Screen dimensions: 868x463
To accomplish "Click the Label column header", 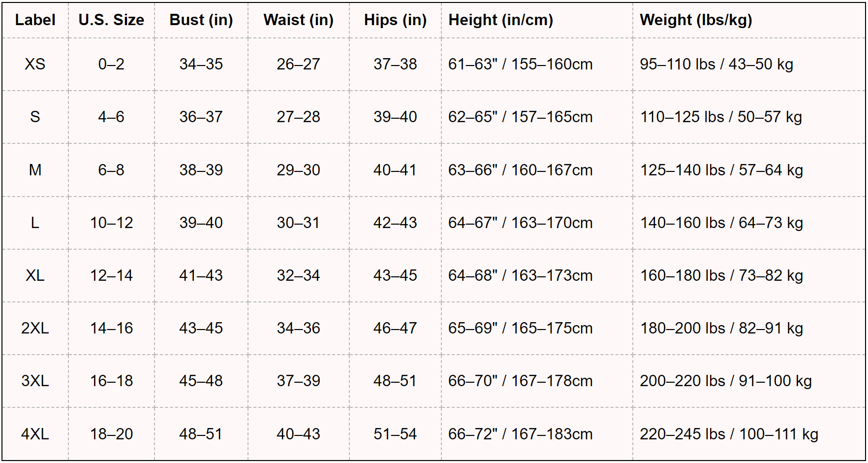I will point(35,20).
